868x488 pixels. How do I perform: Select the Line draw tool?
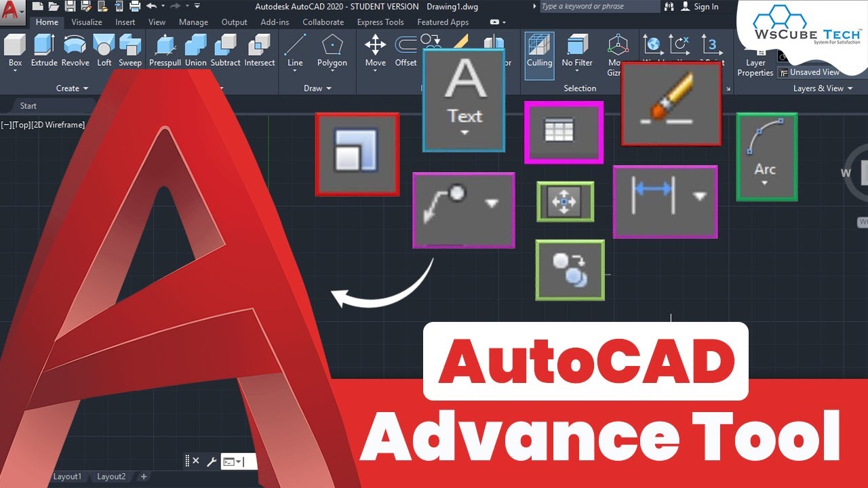(295, 50)
